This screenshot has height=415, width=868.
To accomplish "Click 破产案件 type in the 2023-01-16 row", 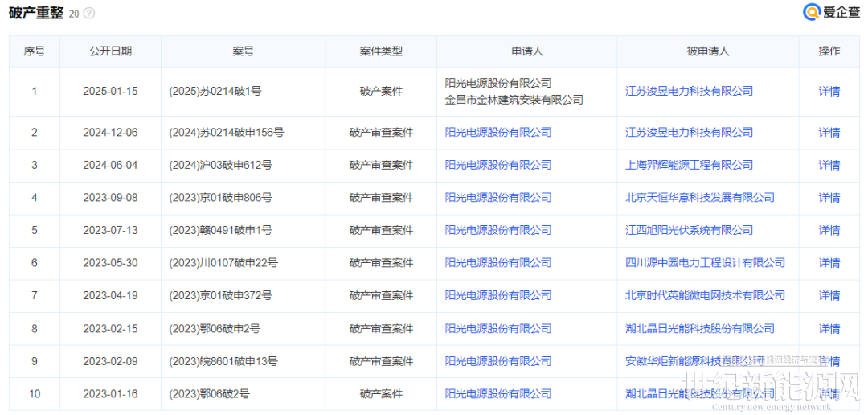I will [381, 394].
